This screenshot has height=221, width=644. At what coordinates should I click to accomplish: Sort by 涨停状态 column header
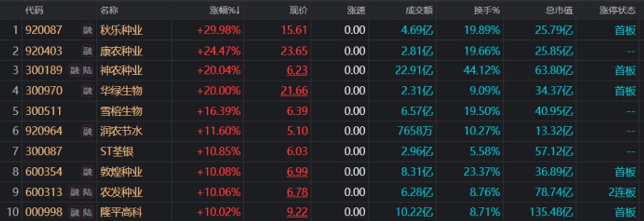click(x=618, y=10)
